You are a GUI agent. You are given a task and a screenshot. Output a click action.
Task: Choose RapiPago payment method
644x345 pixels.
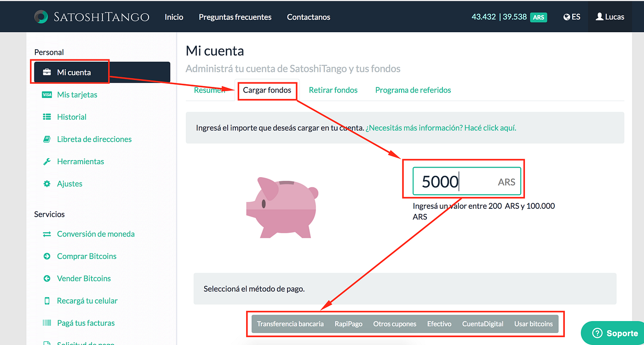tap(349, 324)
